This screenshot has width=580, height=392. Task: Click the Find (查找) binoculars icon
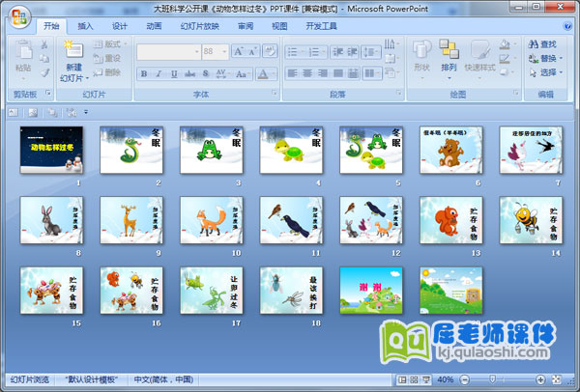[x=534, y=43]
